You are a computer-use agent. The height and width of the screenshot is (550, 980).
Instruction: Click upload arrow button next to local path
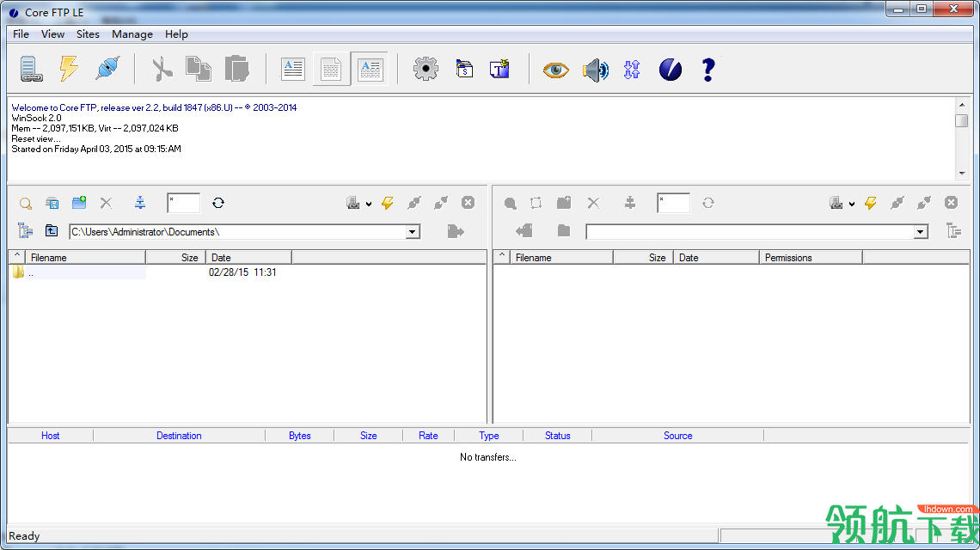point(456,232)
